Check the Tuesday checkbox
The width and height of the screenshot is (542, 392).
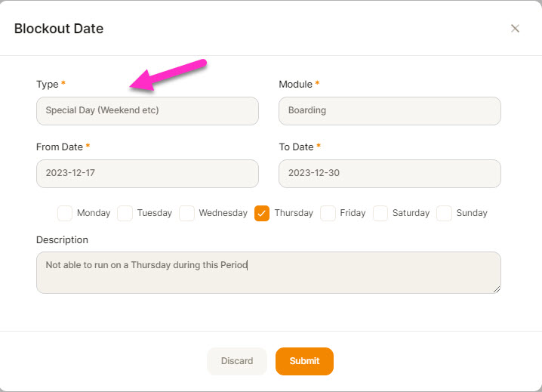125,213
